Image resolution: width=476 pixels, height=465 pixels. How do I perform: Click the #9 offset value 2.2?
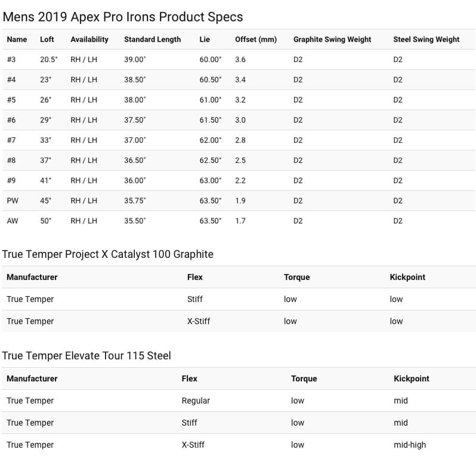click(240, 181)
